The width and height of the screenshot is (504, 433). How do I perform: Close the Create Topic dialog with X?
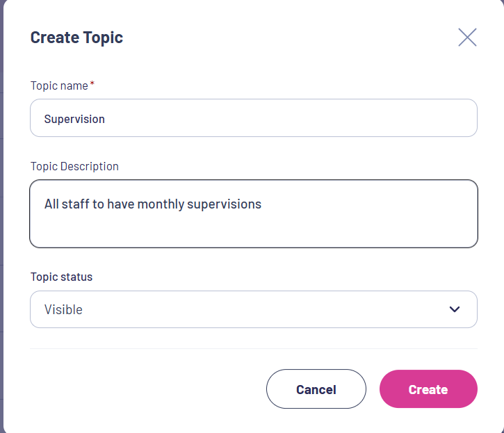click(467, 38)
